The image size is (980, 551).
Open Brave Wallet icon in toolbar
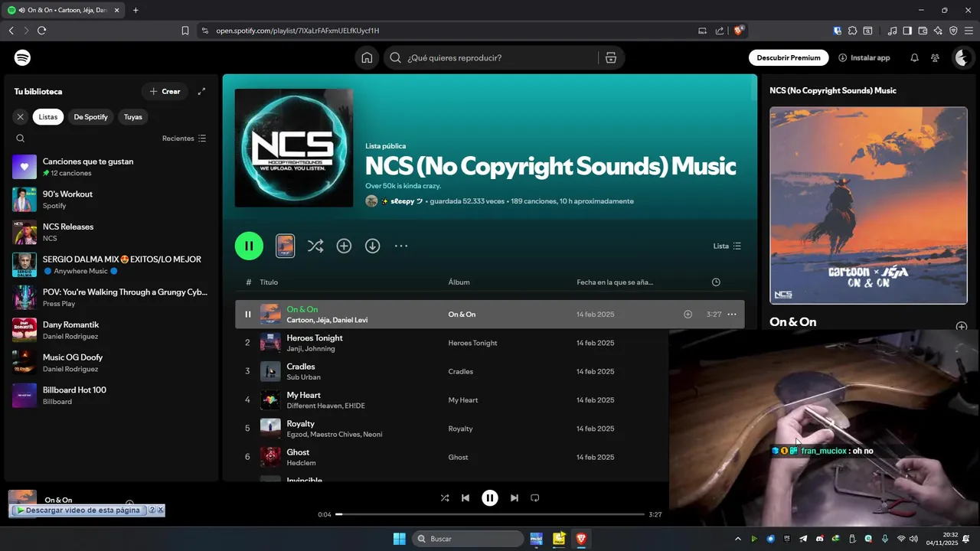[x=923, y=31]
